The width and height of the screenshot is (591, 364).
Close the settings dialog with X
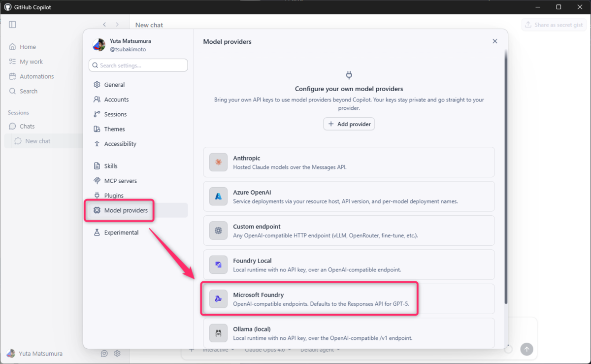tap(495, 41)
